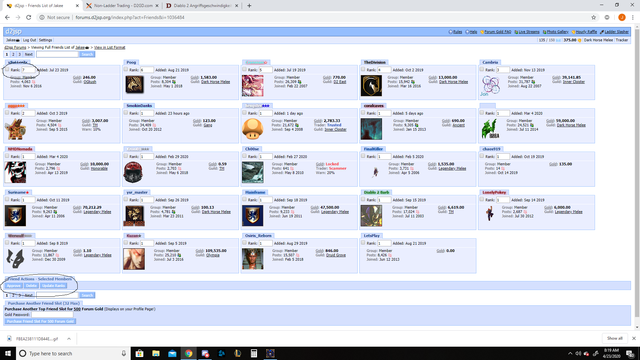Click the Gold Password input field
This screenshot has height=360, width=640.
[52, 315]
